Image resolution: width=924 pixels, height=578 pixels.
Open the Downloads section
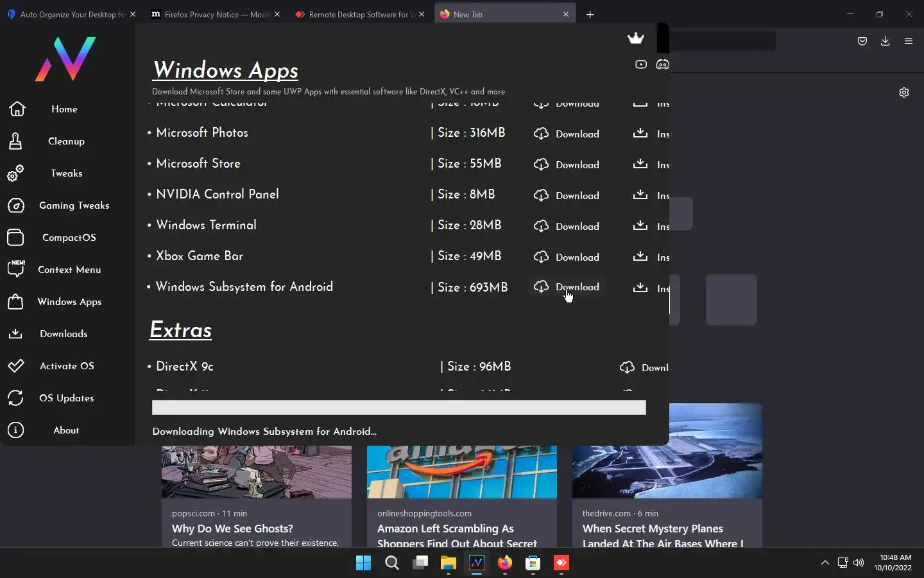point(64,334)
